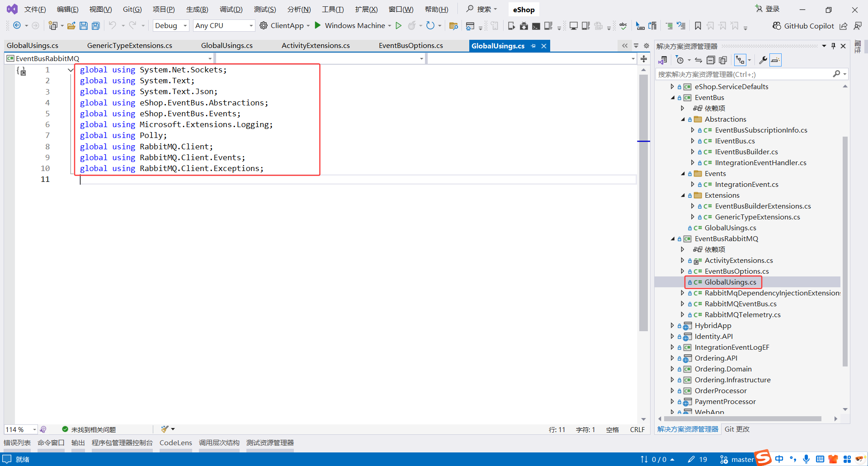868x466 pixels.
Task: Show all files in Solution Explorer
Action: tap(723, 60)
